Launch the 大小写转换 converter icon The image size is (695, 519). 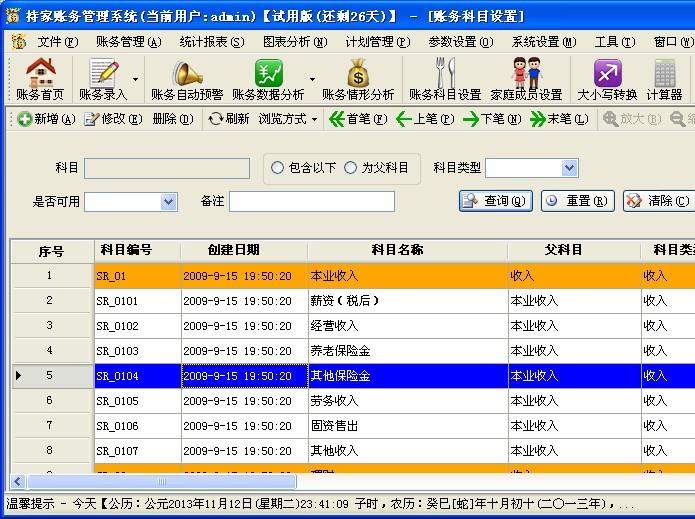[607, 74]
